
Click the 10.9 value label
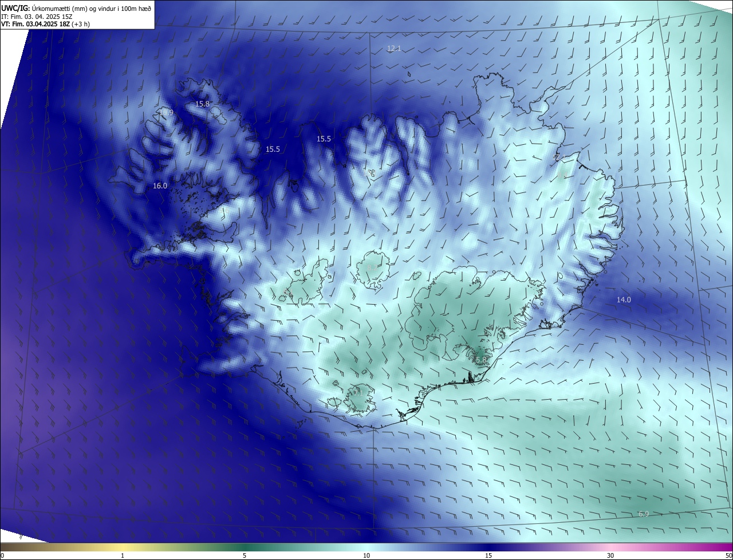pos(166,113)
